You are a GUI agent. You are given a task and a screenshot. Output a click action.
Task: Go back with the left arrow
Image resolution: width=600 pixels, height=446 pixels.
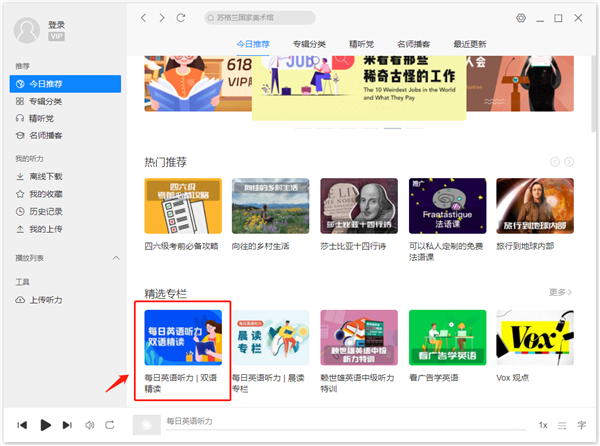pyautogui.click(x=144, y=18)
